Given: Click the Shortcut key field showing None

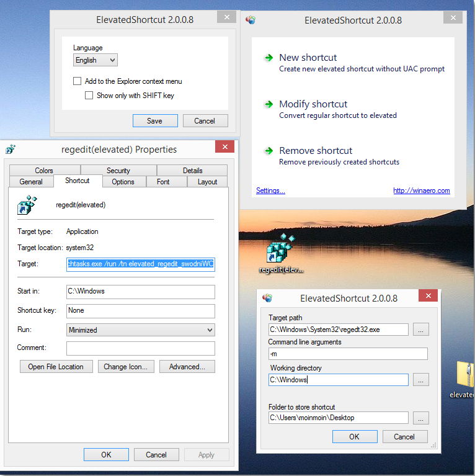Looking at the screenshot, I should [140, 311].
